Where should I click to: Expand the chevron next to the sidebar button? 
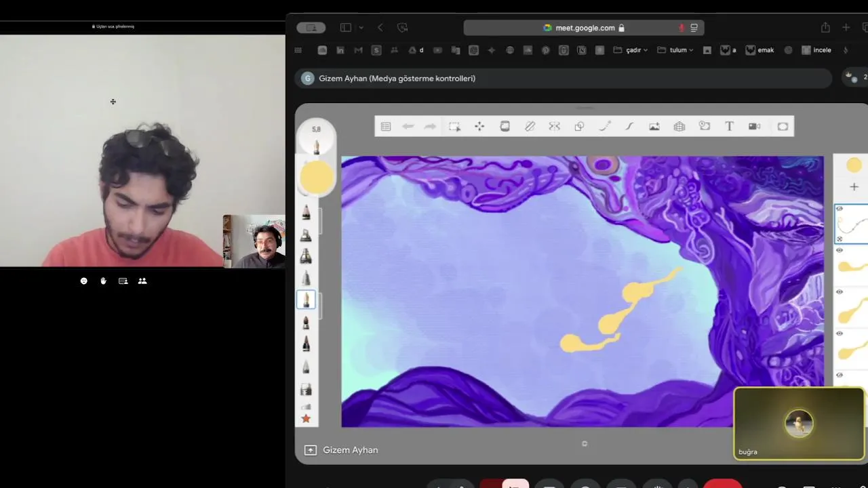[361, 28]
